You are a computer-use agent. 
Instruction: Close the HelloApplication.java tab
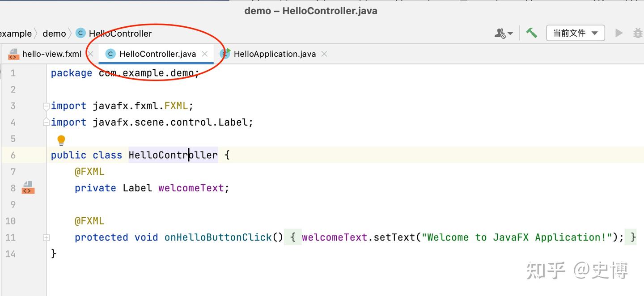[x=324, y=54]
